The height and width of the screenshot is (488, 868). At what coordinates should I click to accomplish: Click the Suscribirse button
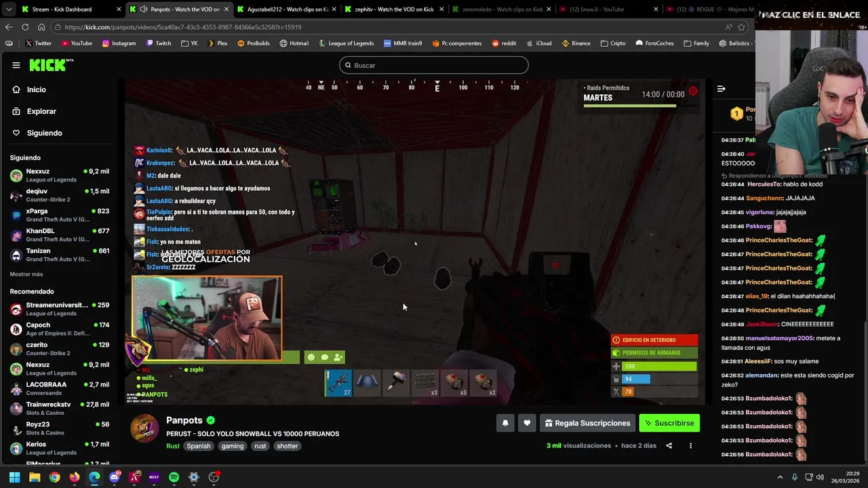669,423
